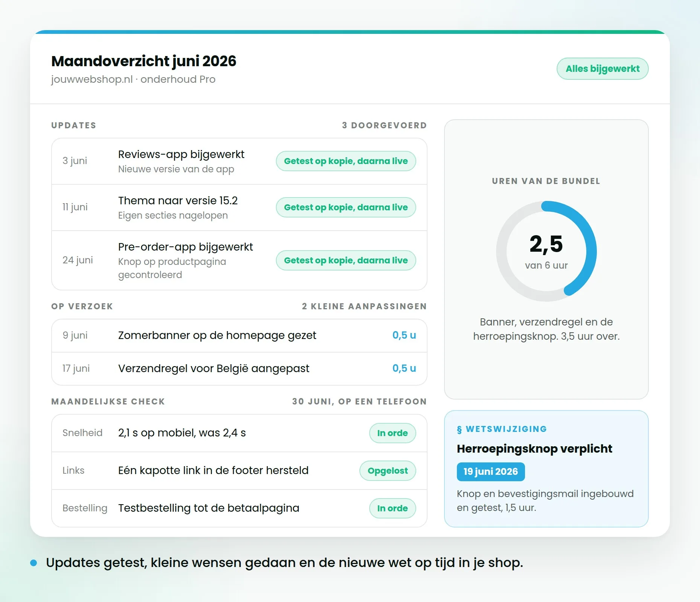Click '30 JUNI, OP EEN TELEFOON' label
The width and height of the screenshot is (700, 602).
pyautogui.click(x=359, y=401)
